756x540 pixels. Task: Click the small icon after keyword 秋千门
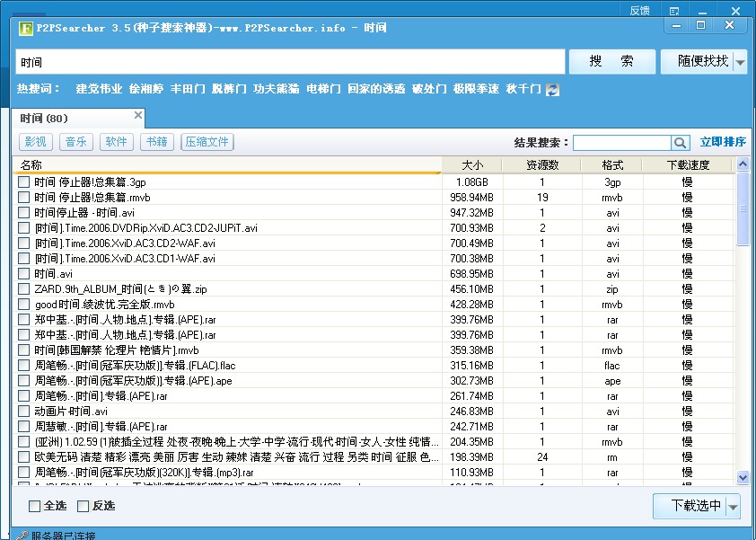pos(551,89)
